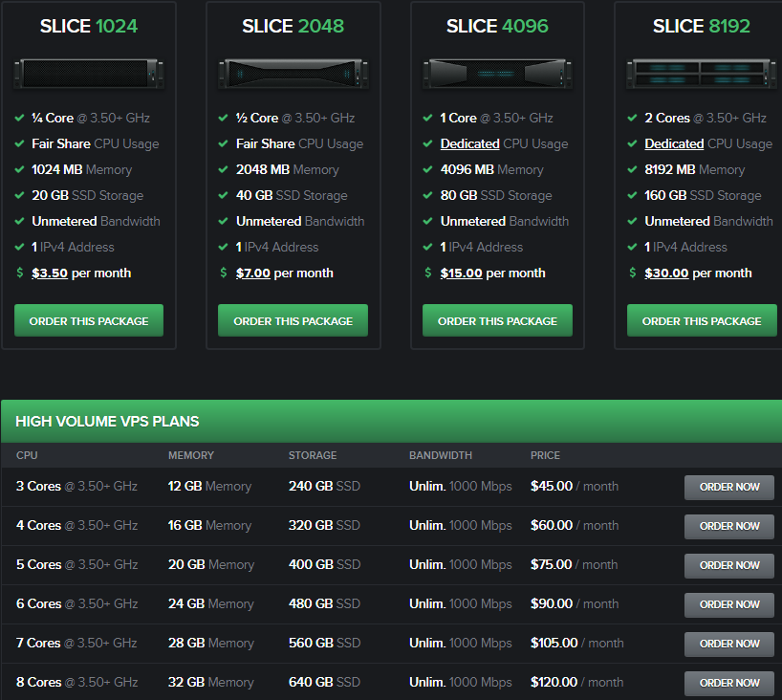Select the $120.00 / month price cell
Screen dimensions: 782x700
577,682
